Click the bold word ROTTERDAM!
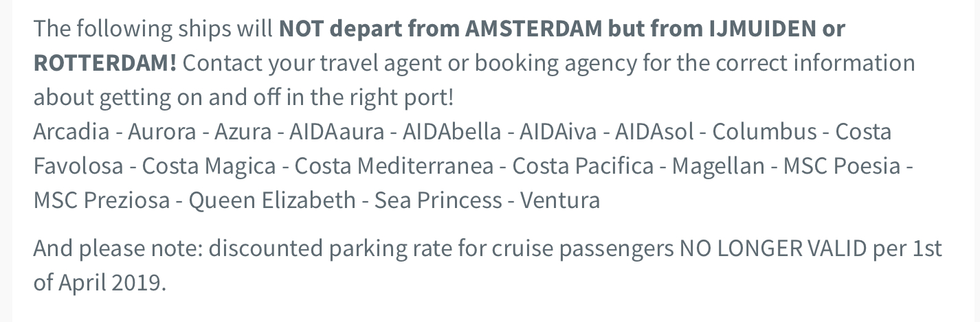 [104, 62]
